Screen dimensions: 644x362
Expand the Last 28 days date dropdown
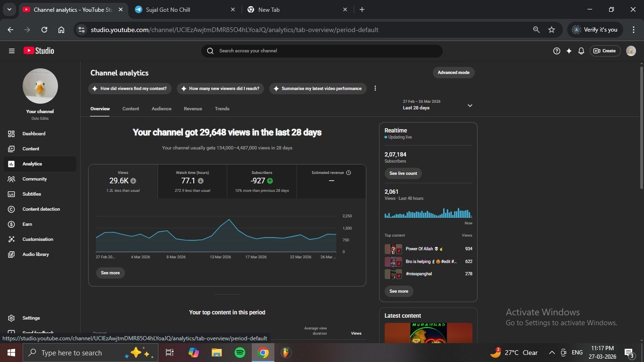(470, 106)
